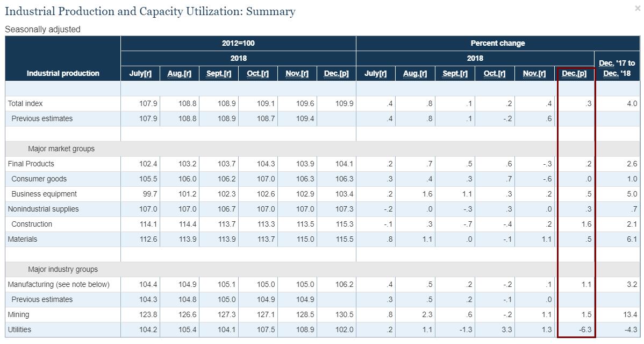
Task: Select the Total index row label
Action: coord(25,103)
